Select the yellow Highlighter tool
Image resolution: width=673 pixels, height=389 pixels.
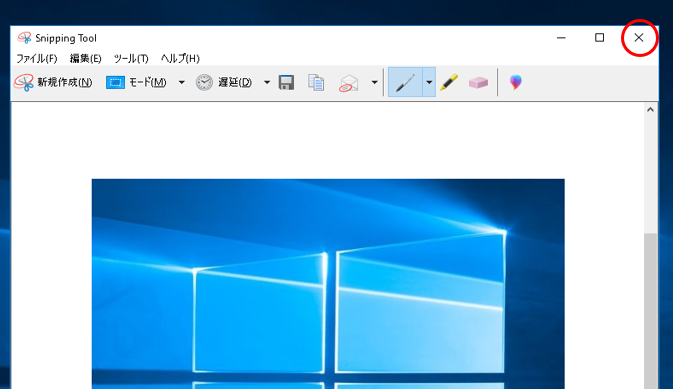[449, 82]
